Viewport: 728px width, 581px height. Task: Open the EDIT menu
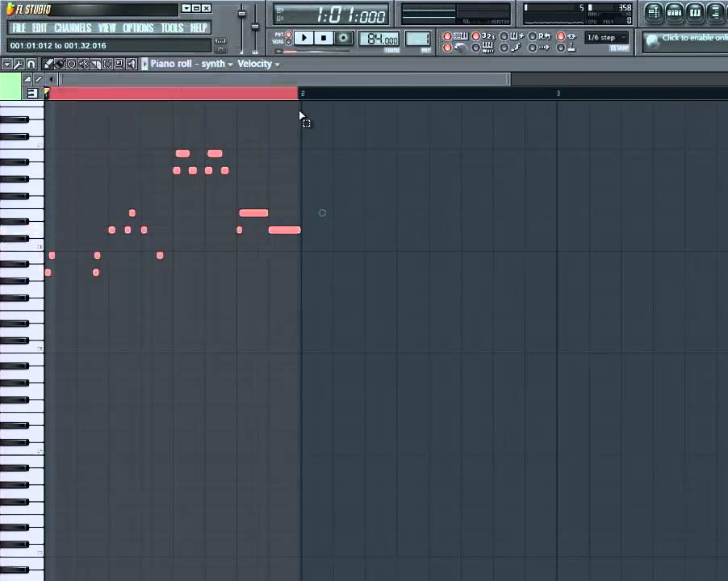(40, 28)
